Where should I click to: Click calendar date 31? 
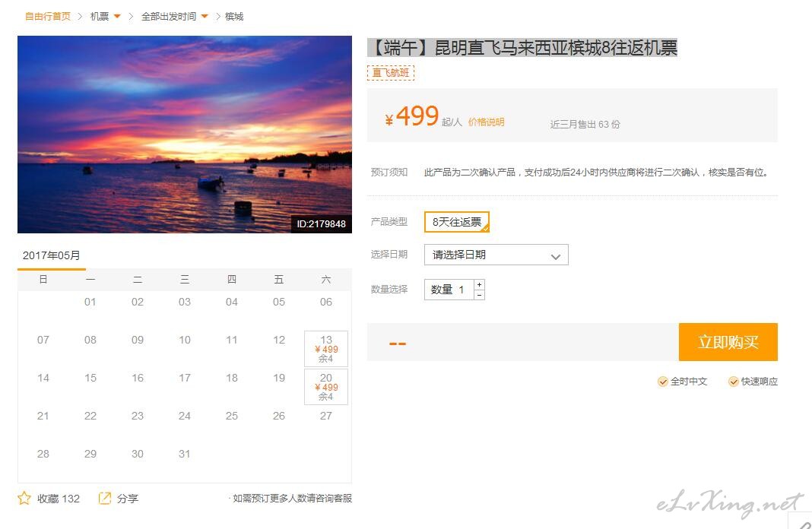(x=184, y=454)
